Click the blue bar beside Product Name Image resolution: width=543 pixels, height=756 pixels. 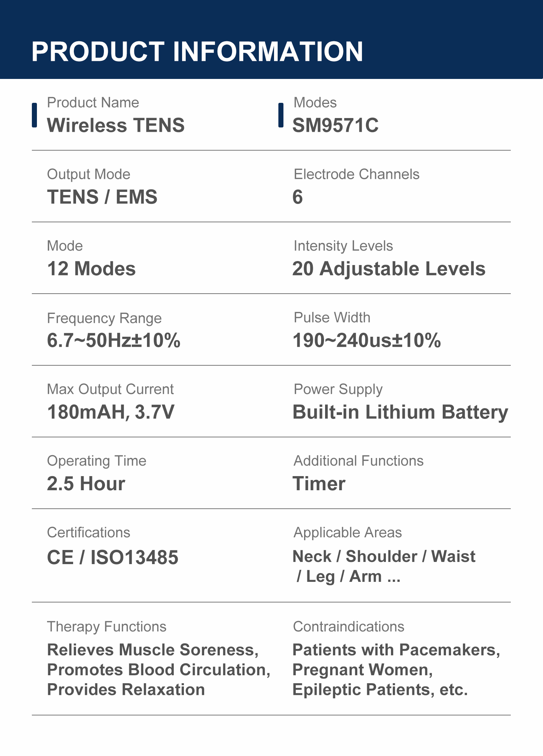(x=34, y=115)
